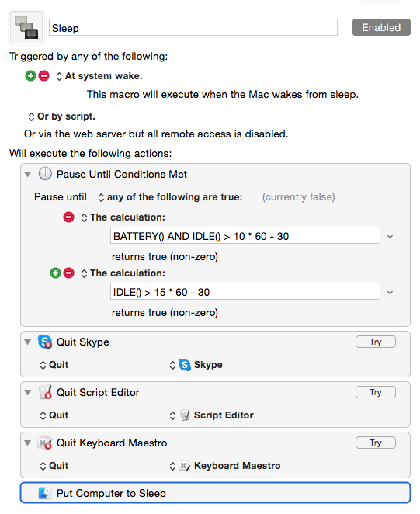This screenshot has width=420, height=514.
Task: Open the 'any of the following are true' popup
Action: point(171,197)
